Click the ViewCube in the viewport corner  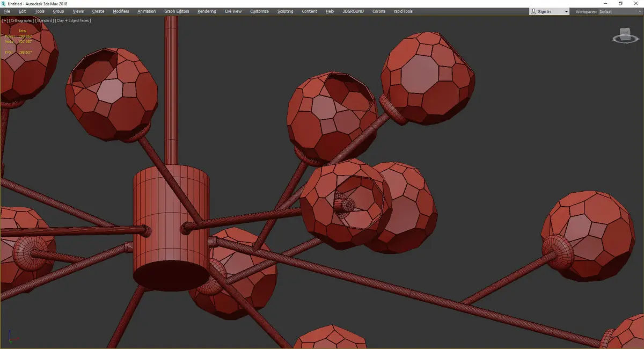[x=625, y=34]
